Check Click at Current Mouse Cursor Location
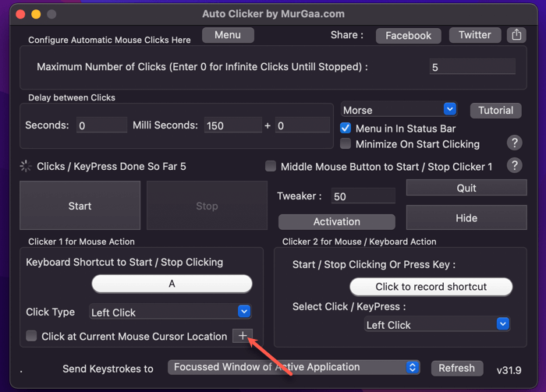Screen dimensions: 546x392 tap(31, 336)
